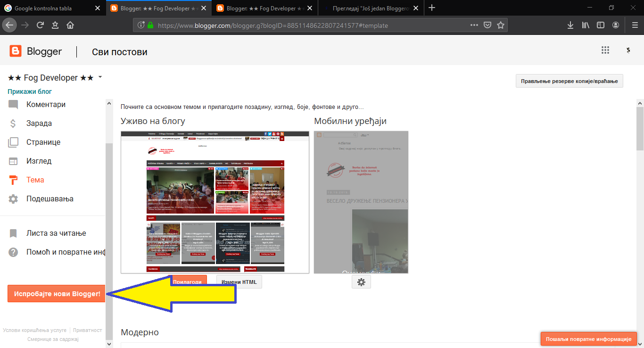Click Испробајте нови Blogger button
This screenshot has width=644, height=348.
57,294
